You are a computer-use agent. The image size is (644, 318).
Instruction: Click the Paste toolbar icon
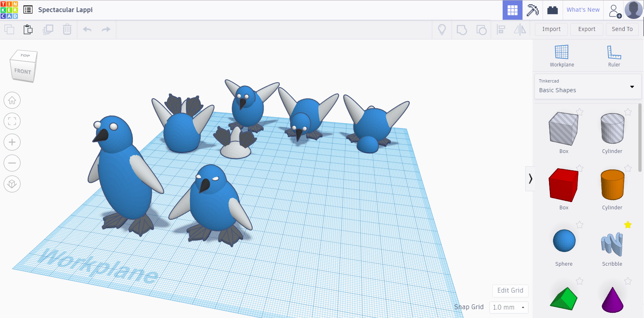pos(28,29)
